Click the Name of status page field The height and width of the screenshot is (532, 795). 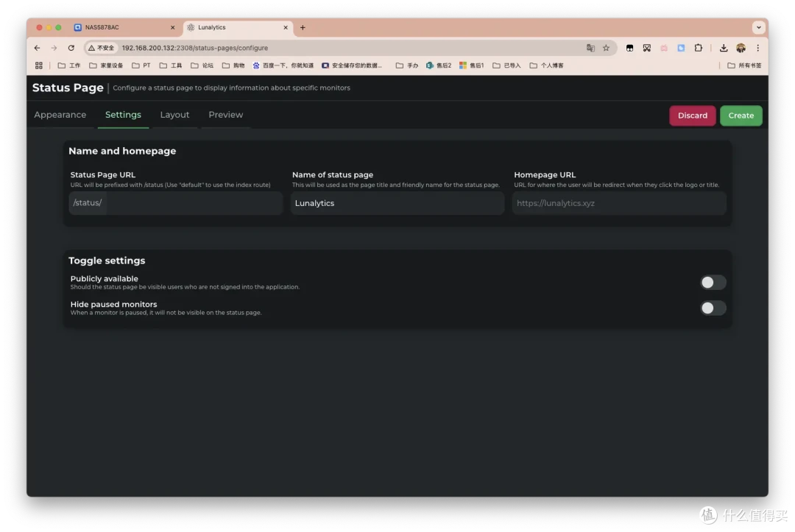pyautogui.click(x=397, y=202)
